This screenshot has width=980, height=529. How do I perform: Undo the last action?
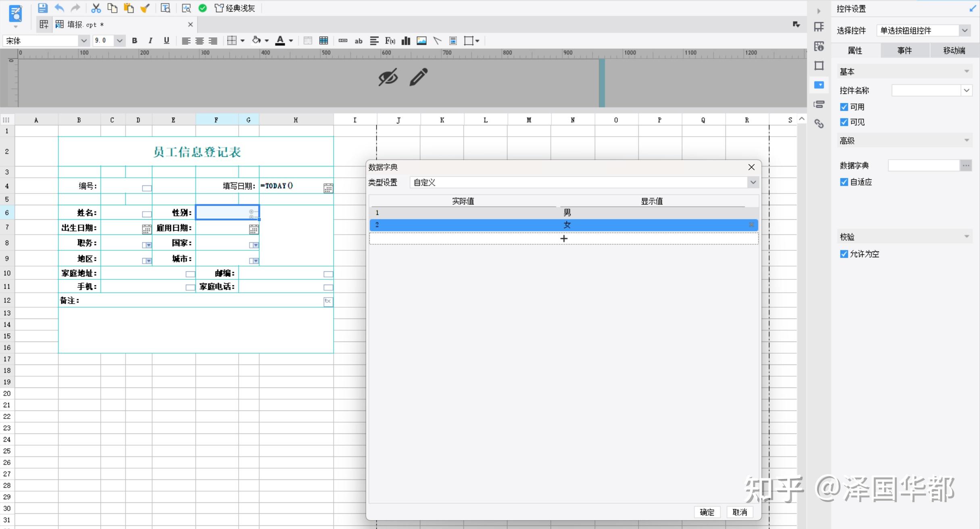(x=59, y=8)
